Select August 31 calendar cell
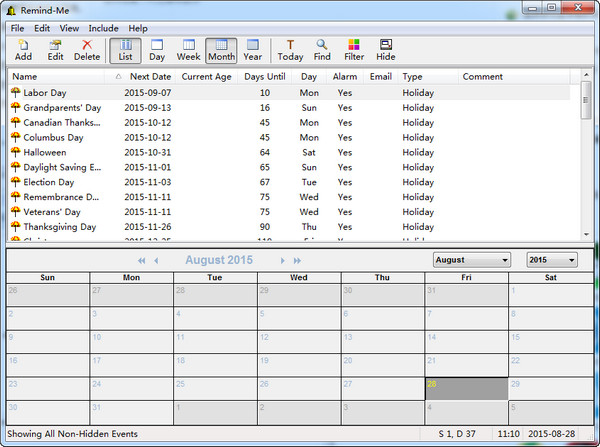The width and height of the screenshot is (600, 447). pyautogui.click(x=131, y=412)
